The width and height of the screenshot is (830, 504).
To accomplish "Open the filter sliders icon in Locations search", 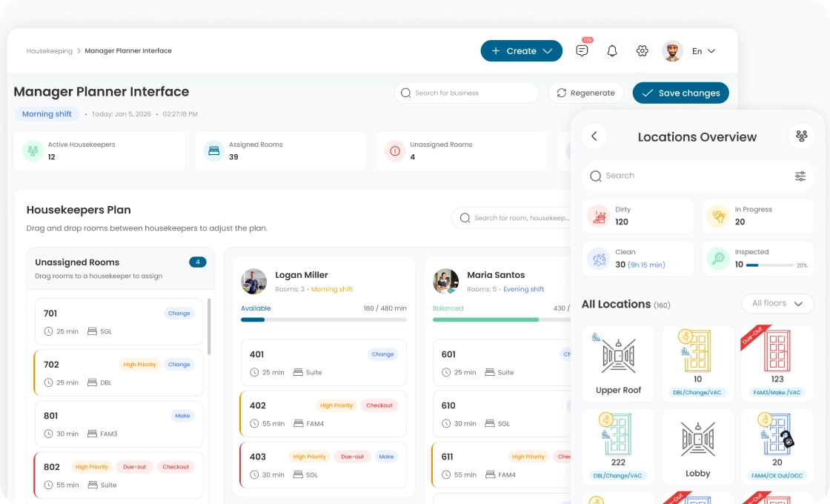I will pyautogui.click(x=800, y=176).
